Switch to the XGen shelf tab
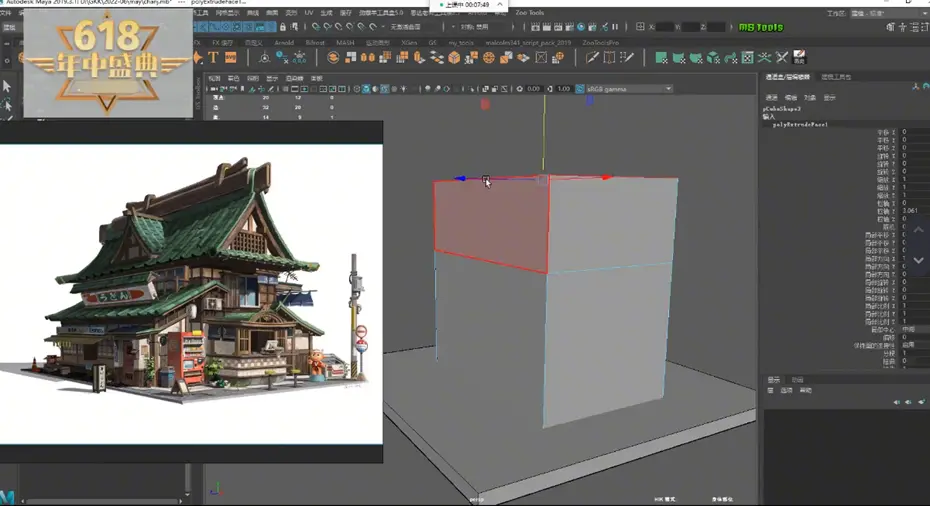930x506 pixels. (x=409, y=43)
